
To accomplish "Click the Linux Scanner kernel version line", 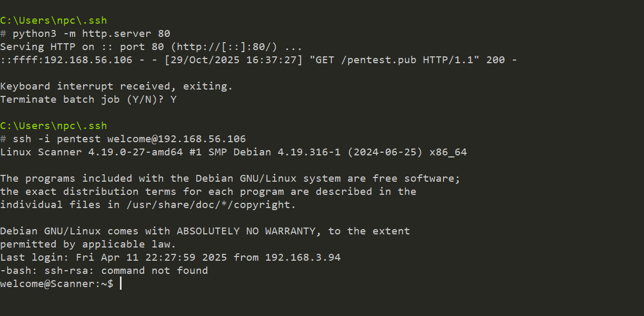I will [x=233, y=152].
